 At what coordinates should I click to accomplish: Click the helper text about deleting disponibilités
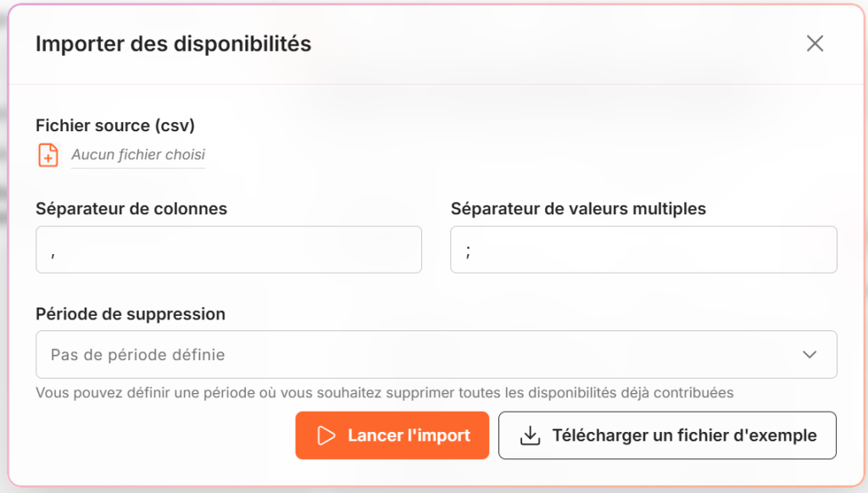pyautogui.click(x=385, y=393)
